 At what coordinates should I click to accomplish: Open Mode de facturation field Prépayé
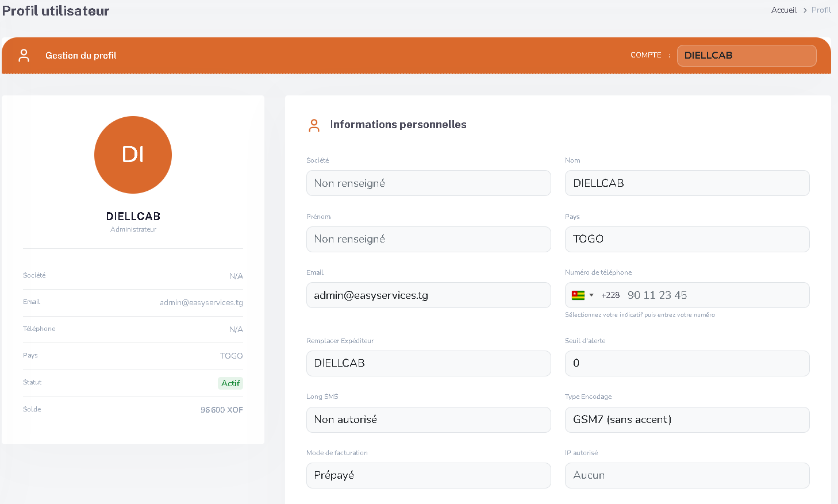coord(429,475)
